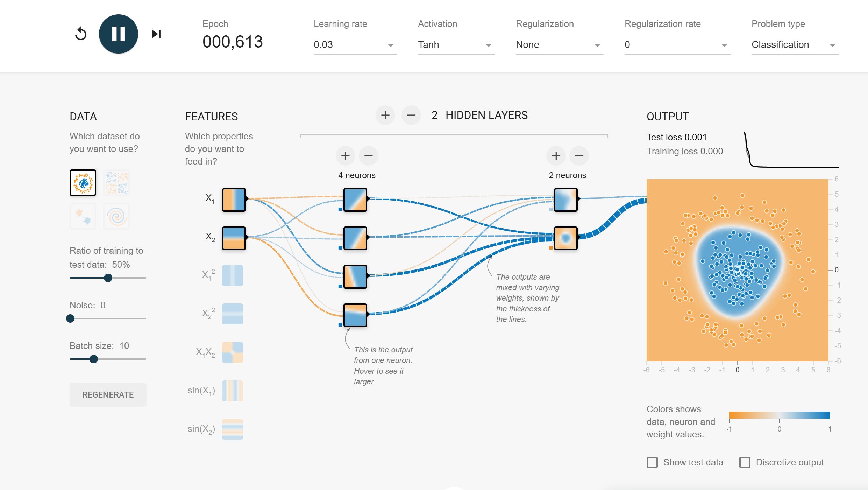Screen dimensions: 868x490
Task: Check the Show test data checkbox
Action: (x=652, y=462)
